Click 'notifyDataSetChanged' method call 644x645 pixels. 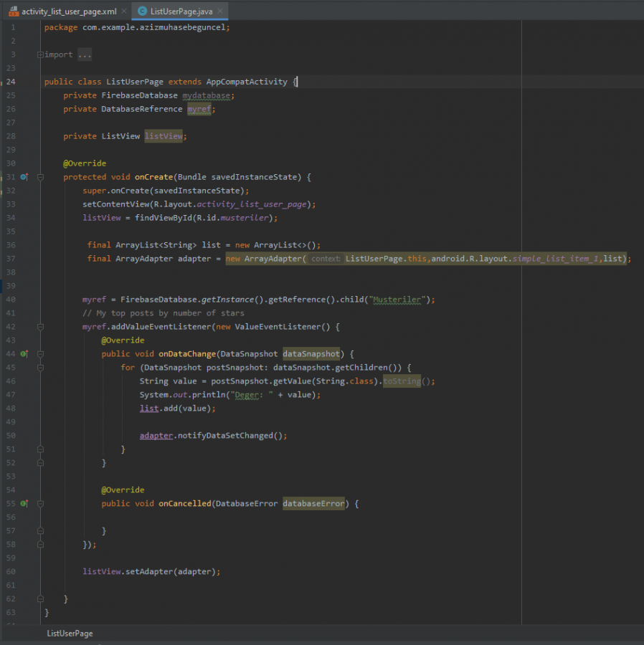point(225,436)
